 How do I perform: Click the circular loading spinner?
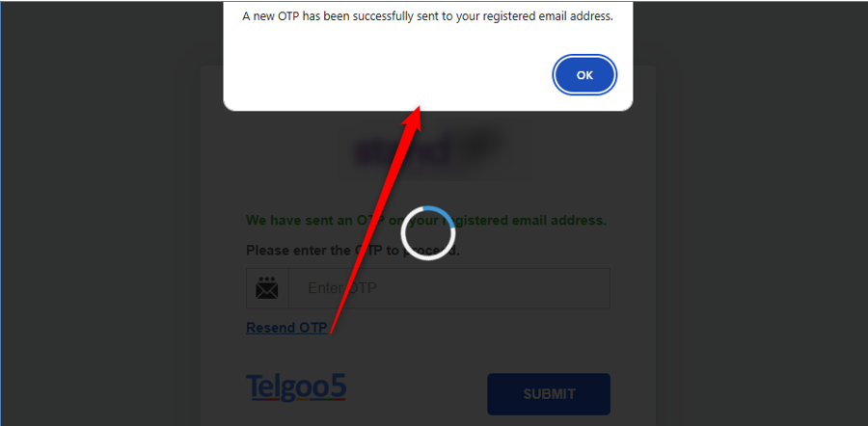pyautogui.click(x=428, y=233)
